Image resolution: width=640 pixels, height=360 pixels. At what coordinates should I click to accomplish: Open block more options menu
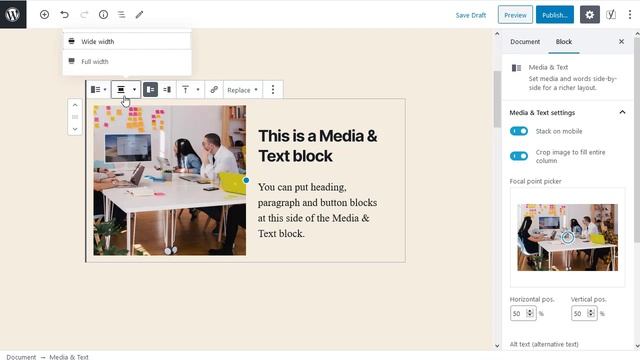tap(273, 89)
